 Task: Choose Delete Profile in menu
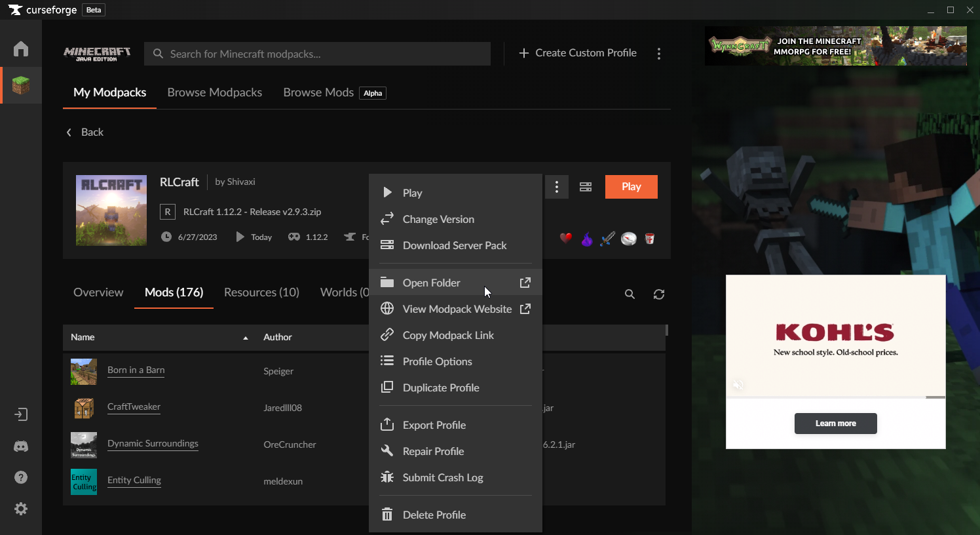tap(455, 515)
